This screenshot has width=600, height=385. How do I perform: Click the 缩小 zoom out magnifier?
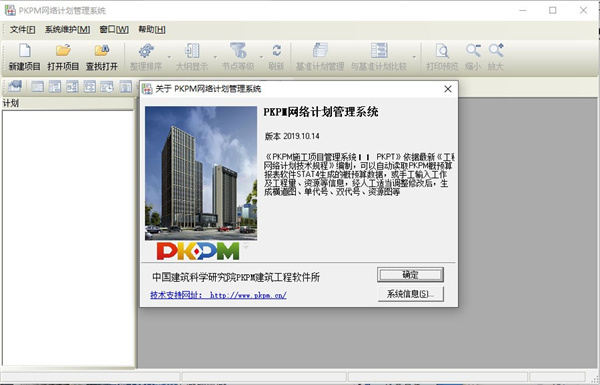(x=473, y=51)
